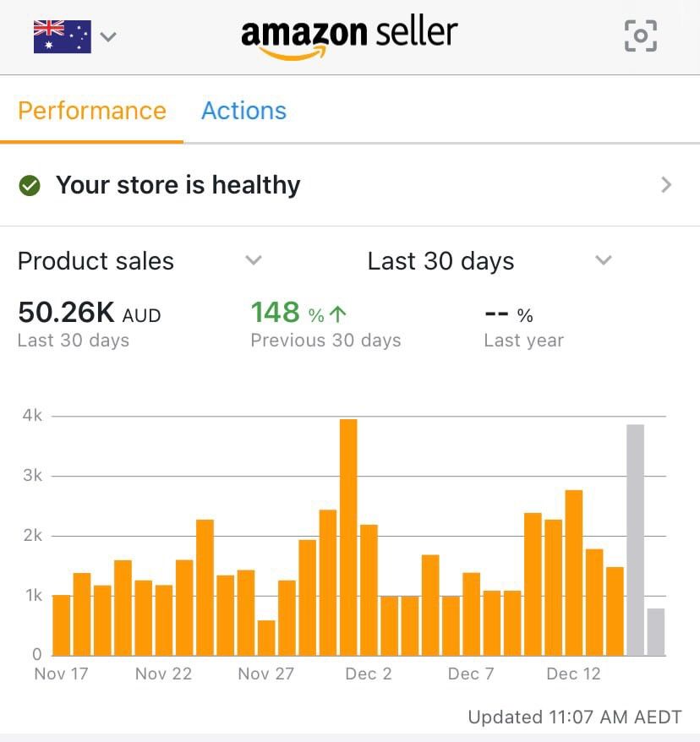Image resolution: width=700 pixels, height=742 pixels.
Task: Tap the Australia flag marketplace icon
Action: (62, 36)
